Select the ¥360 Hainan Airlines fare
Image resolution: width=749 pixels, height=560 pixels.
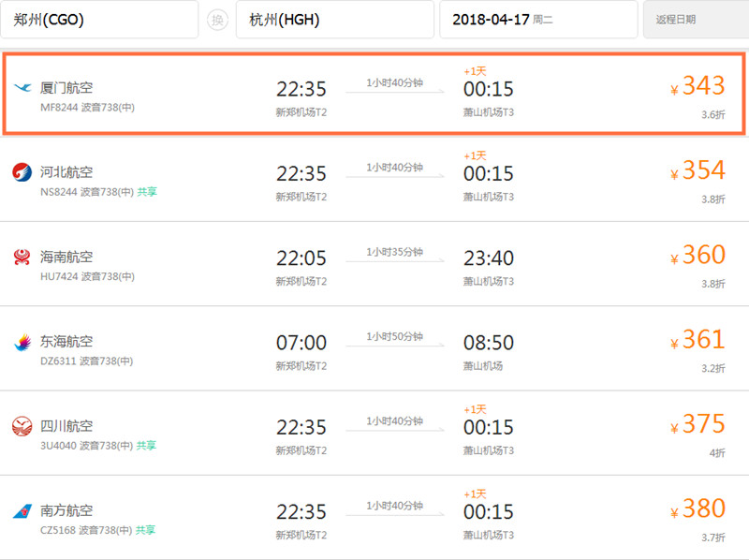[x=698, y=255]
